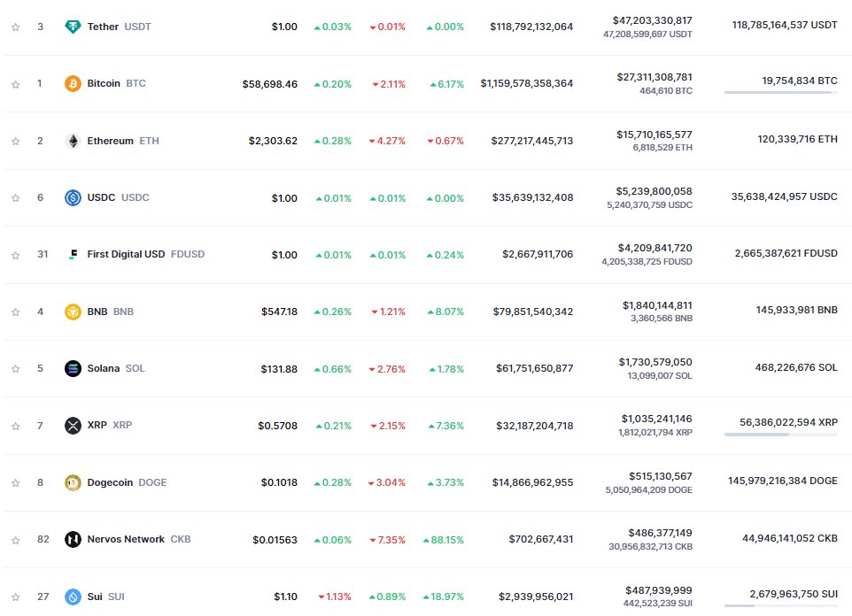Click XRP price $0.5708
852x616 pixels.
point(278,426)
